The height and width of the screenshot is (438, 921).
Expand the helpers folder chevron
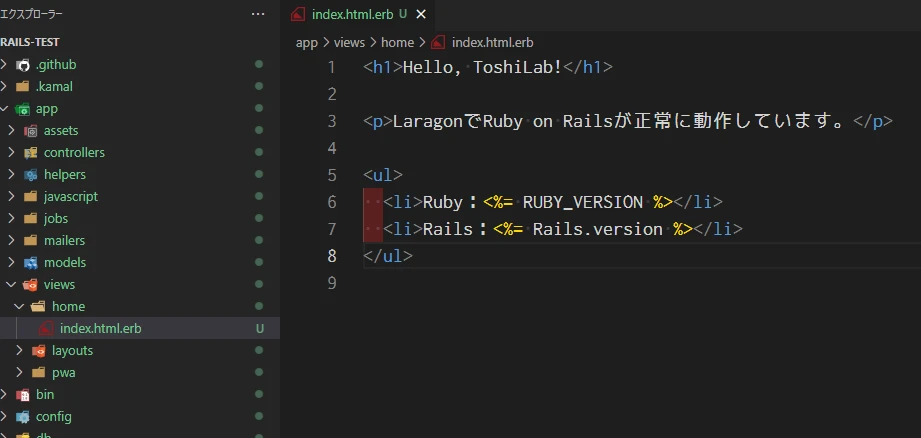[11, 175]
